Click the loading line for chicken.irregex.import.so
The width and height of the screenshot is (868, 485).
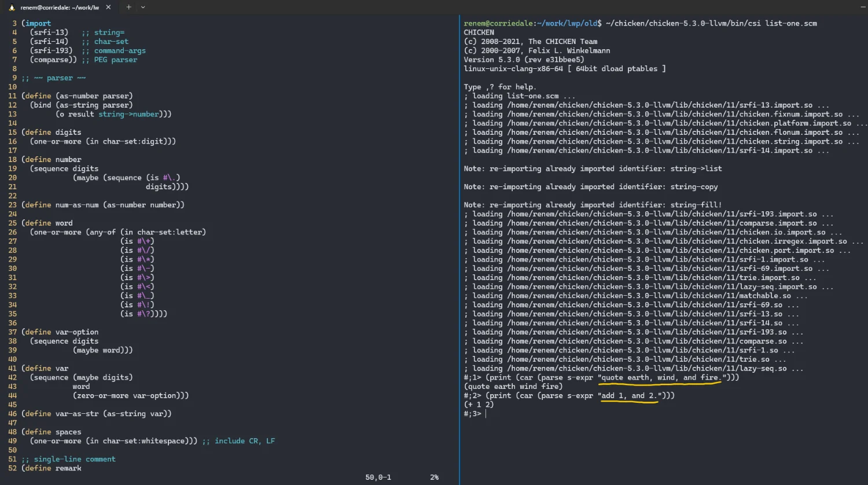tap(664, 241)
